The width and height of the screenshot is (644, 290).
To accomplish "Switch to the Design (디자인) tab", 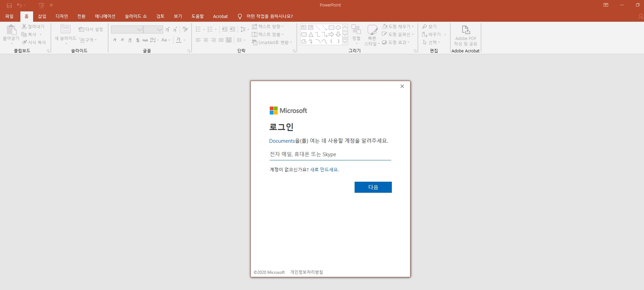I will click(x=62, y=16).
